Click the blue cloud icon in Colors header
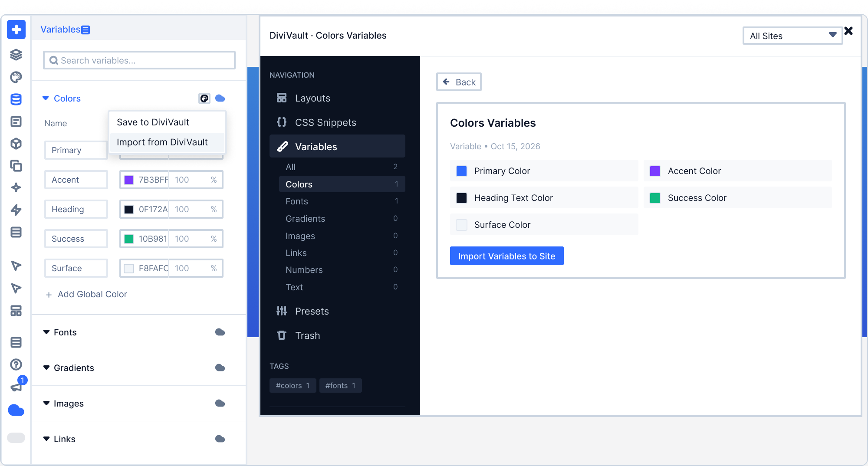The image size is (868, 466). (x=220, y=98)
